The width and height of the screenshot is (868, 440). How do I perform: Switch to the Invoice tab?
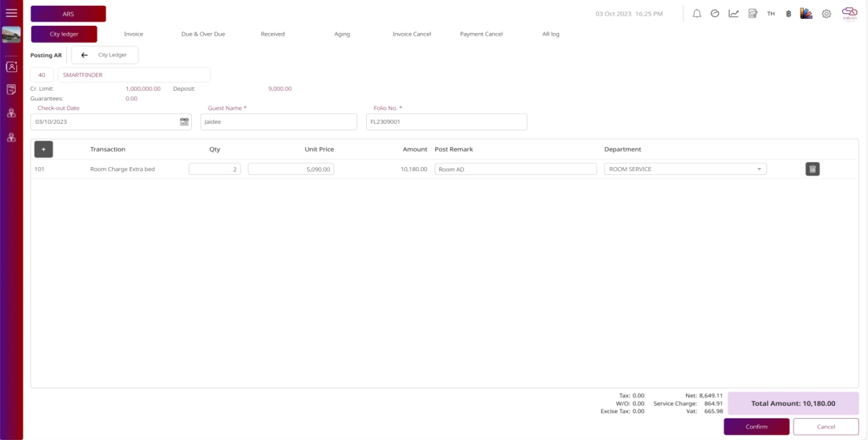tap(134, 34)
